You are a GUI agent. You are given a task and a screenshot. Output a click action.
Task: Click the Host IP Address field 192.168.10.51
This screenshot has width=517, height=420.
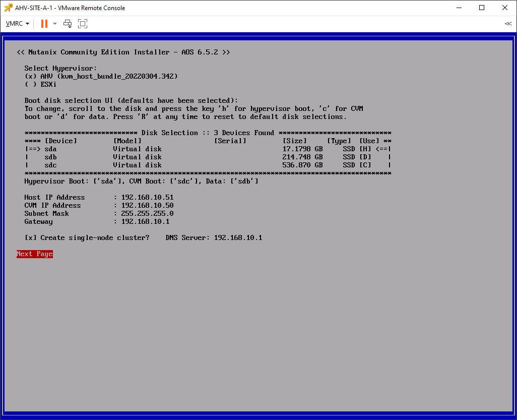[x=147, y=197]
